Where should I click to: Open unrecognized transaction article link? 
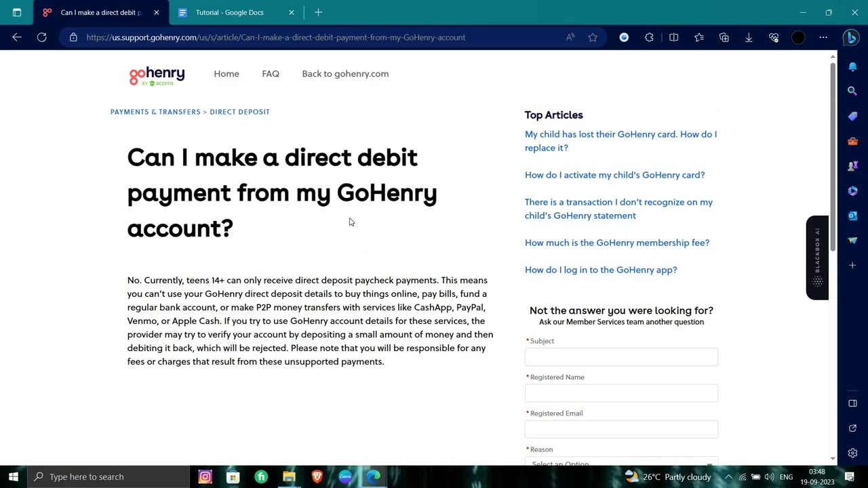point(618,209)
